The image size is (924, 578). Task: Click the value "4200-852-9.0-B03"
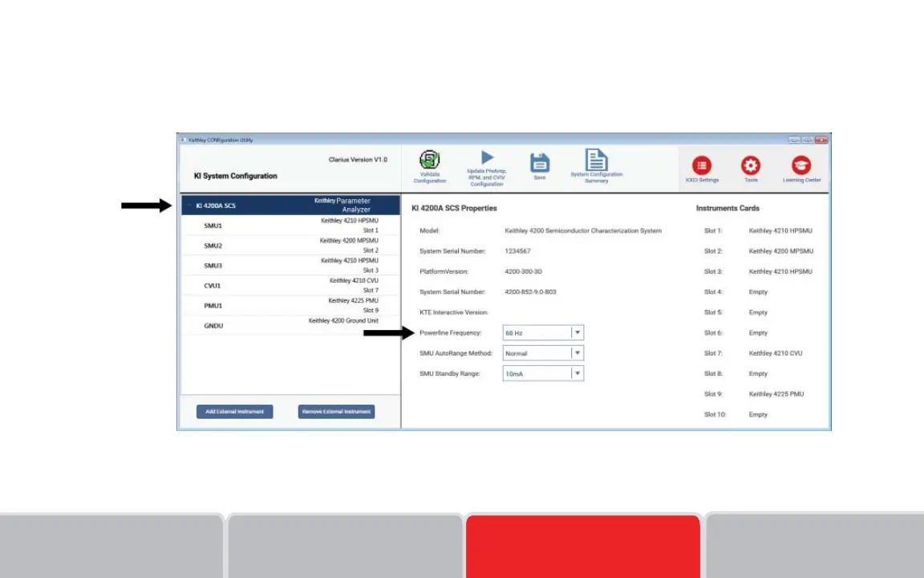point(530,292)
